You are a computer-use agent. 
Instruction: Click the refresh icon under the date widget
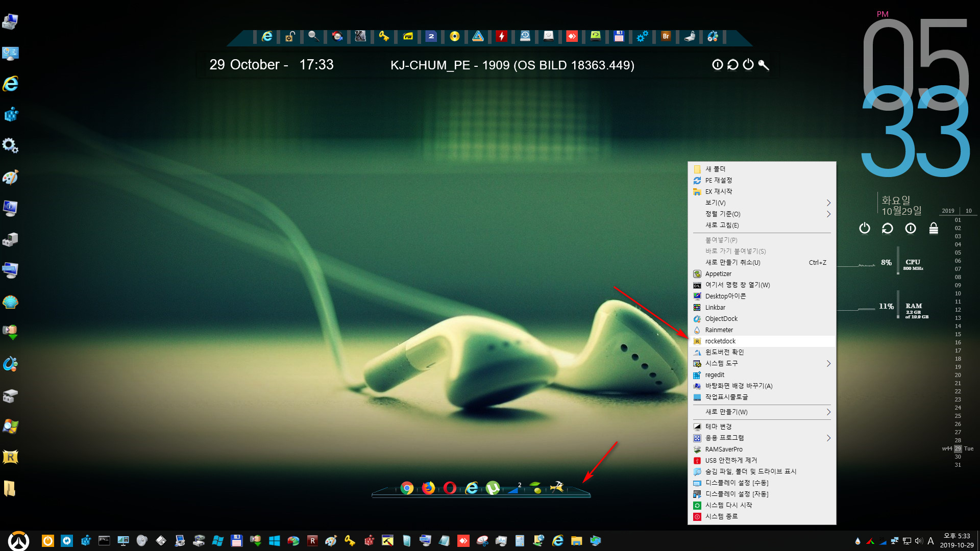tap(888, 228)
